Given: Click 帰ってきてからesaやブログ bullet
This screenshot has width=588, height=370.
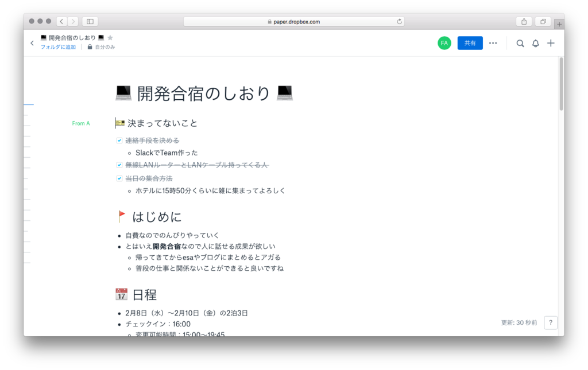Looking at the screenshot, I should pyautogui.click(x=208, y=257).
